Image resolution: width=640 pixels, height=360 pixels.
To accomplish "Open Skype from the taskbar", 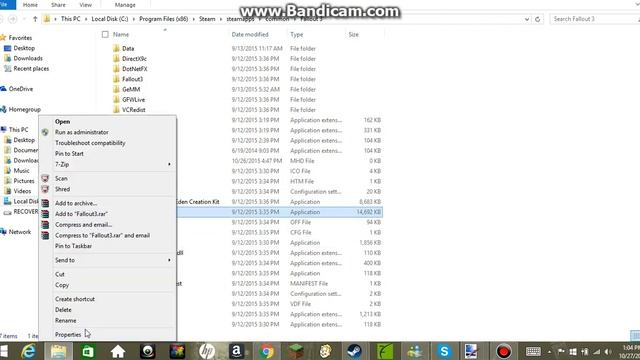I will 444,351.
